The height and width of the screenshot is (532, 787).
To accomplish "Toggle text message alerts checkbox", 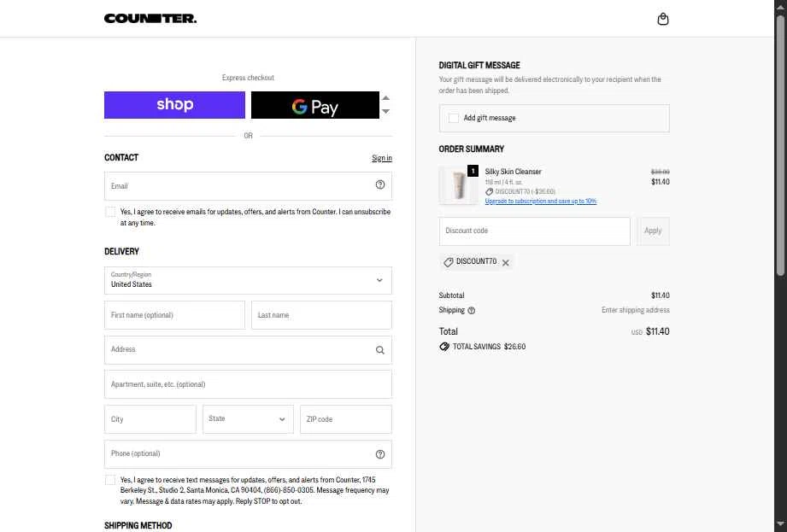I will tap(110, 480).
